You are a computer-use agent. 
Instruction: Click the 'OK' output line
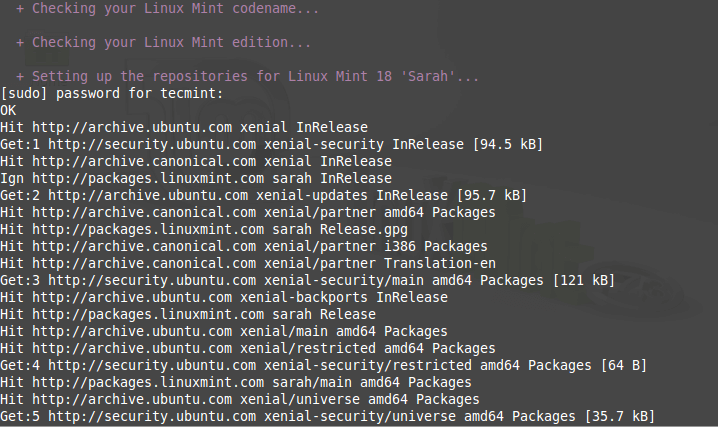pyautogui.click(x=9, y=110)
